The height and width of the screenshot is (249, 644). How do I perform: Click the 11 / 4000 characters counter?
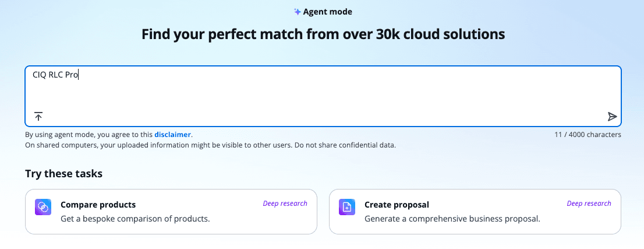coord(588,135)
